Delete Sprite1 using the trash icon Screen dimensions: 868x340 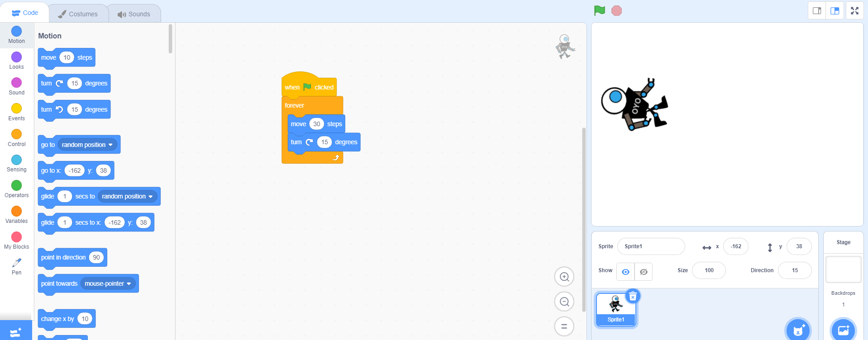pyautogui.click(x=633, y=296)
